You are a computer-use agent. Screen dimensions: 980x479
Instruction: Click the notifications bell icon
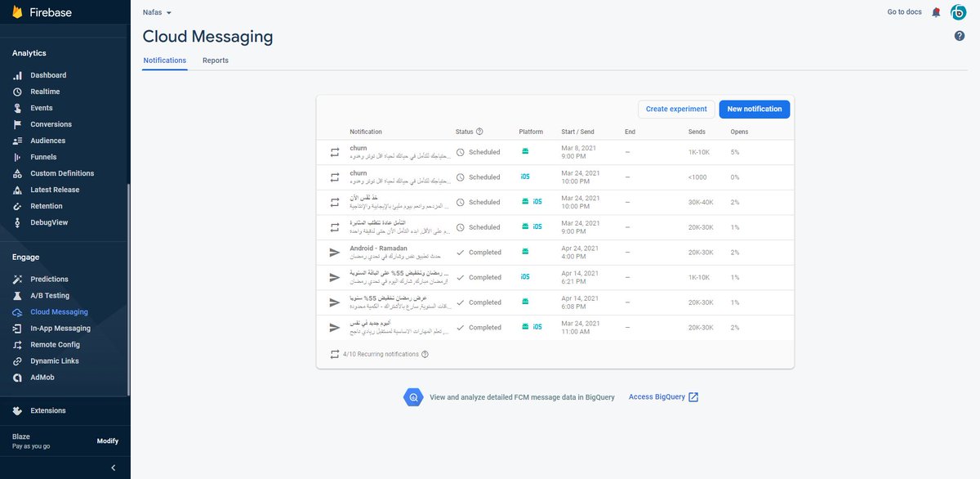click(x=936, y=12)
